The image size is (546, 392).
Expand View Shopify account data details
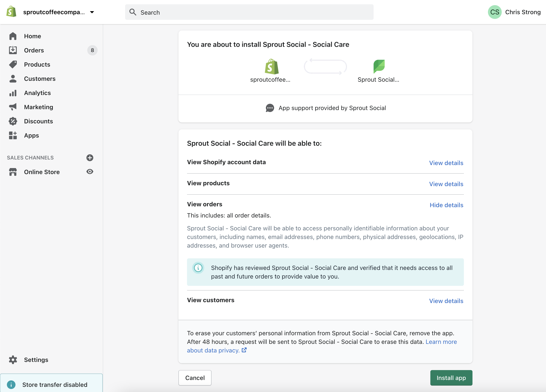pos(446,163)
